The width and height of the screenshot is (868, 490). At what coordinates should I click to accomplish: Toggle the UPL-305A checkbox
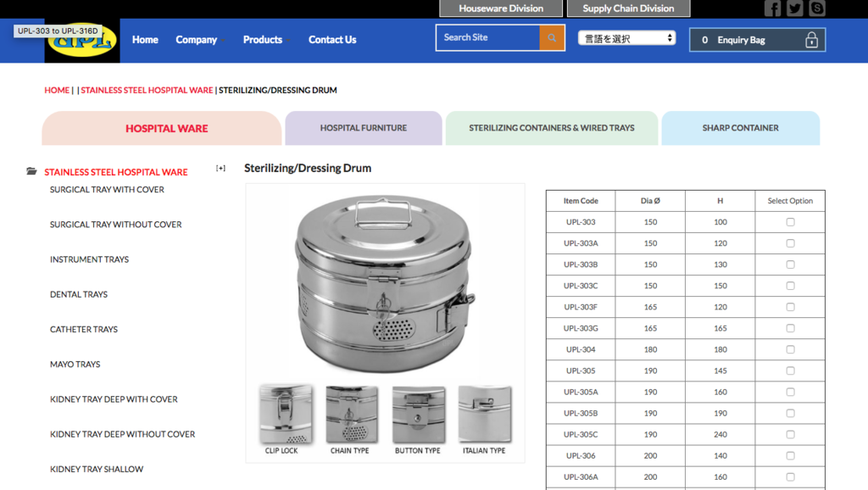(x=790, y=392)
